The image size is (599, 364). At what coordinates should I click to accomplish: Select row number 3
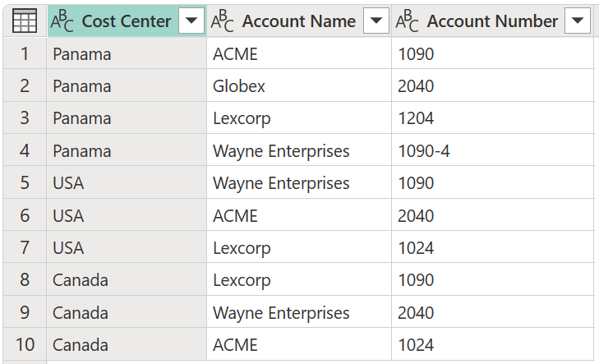(25, 117)
